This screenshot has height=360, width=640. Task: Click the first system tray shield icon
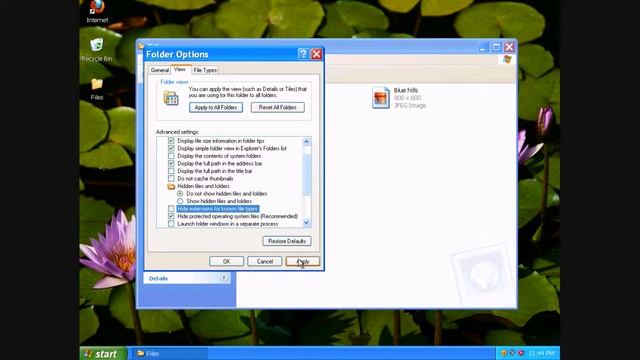(504, 353)
